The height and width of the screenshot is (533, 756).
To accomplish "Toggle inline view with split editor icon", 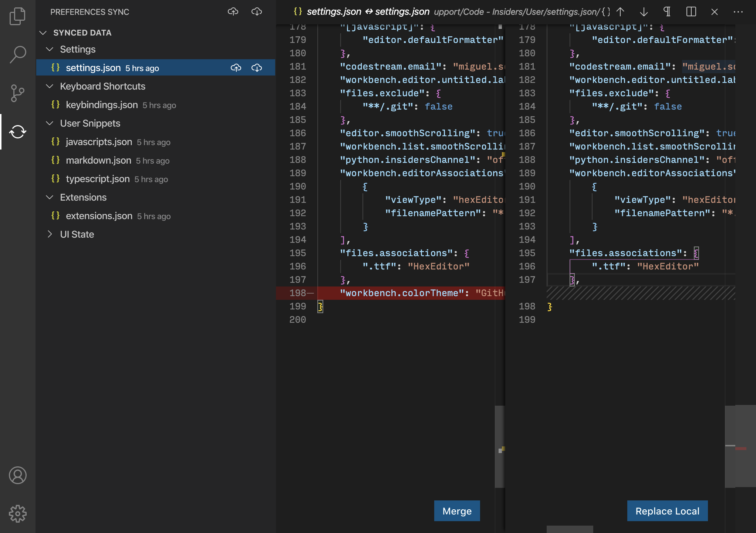I will [x=691, y=12].
